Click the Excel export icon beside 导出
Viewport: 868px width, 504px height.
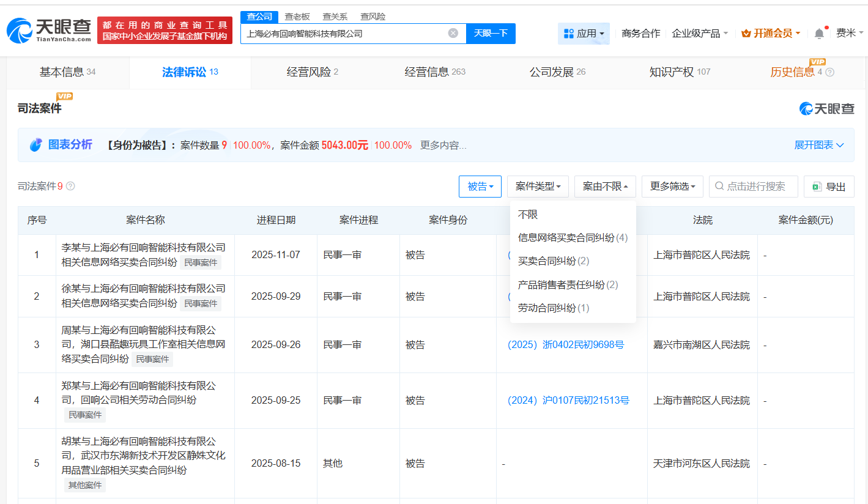(816, 187)
